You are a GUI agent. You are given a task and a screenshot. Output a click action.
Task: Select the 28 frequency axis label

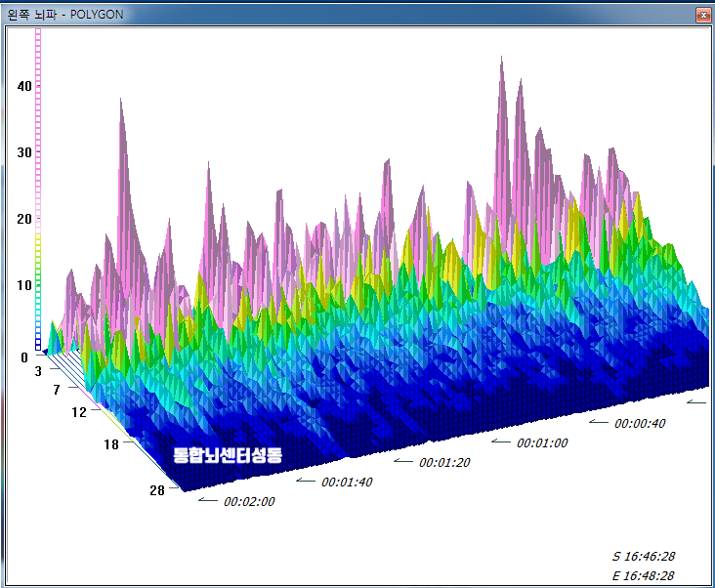point(156,490)
